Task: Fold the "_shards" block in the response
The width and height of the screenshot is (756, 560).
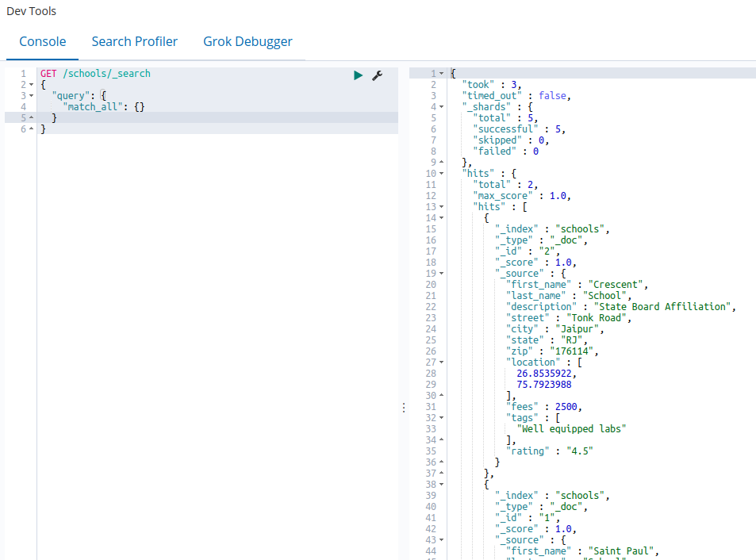Action: (x=441, y=107)
